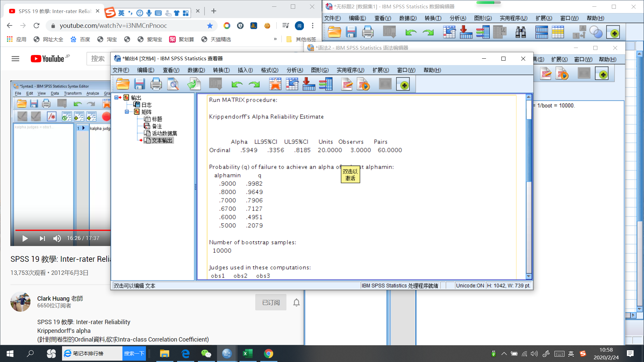The image size is (644, 362).
Task: Collapse the 输出 root tree node
Action: tap(116, 98)
